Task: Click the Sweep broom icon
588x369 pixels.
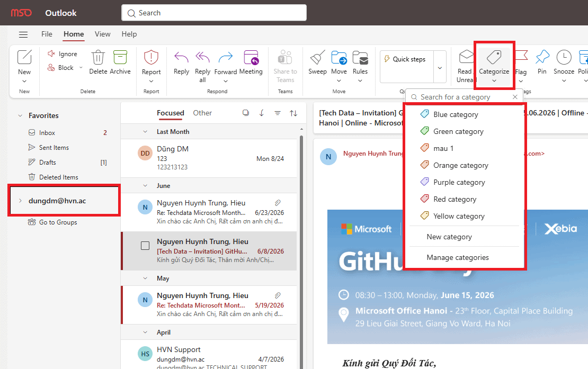Action: 317,57
